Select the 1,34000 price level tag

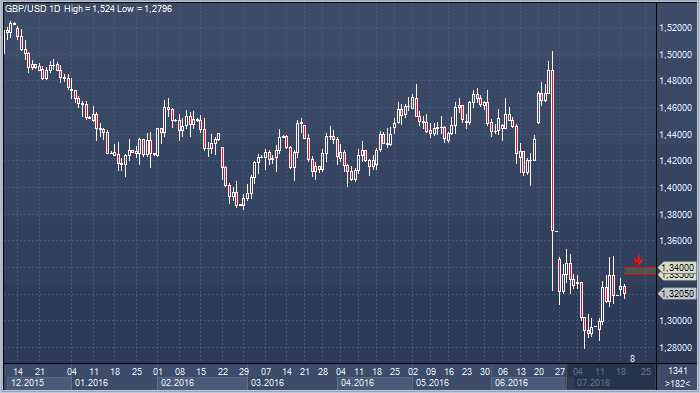coord(677,268)
